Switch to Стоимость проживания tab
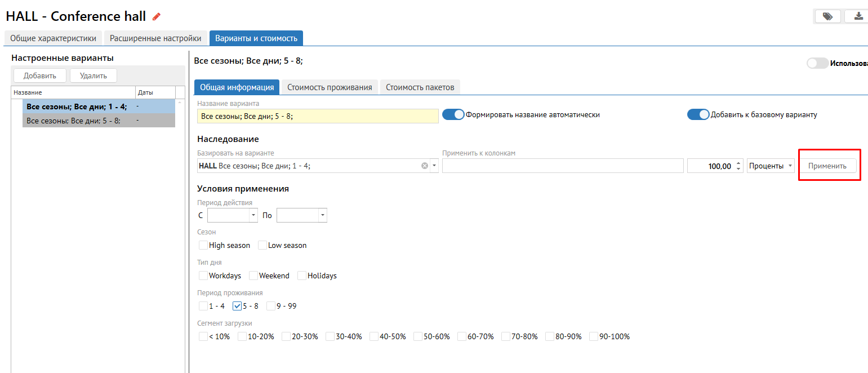868x373 pixels. pos(330,87)
